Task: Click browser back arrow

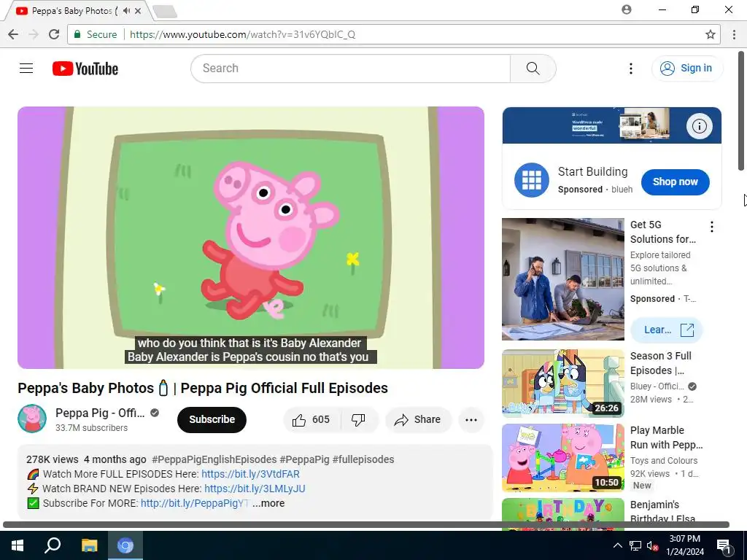Action: (x=13, y=34)
